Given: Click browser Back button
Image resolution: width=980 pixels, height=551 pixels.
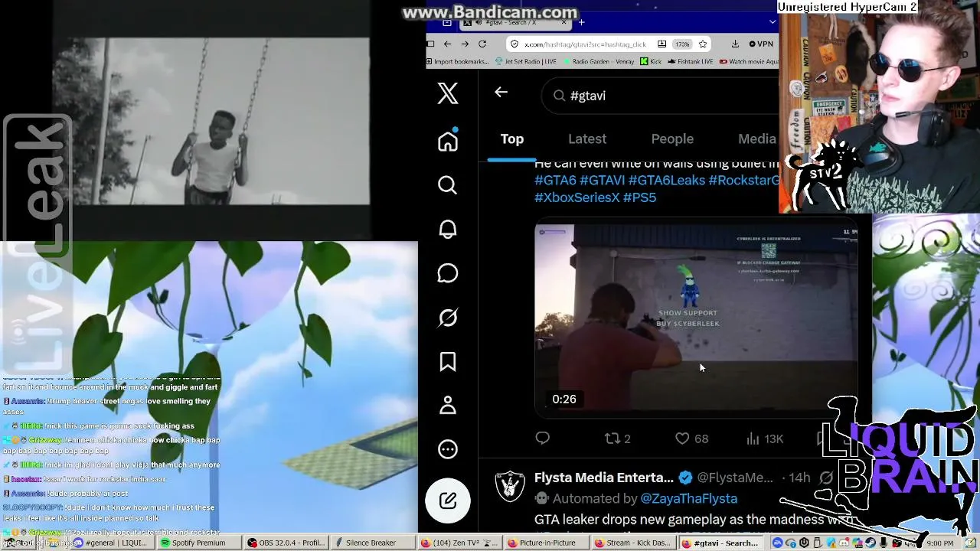Looking at the screenshot, I should click(x=448, y=44).
